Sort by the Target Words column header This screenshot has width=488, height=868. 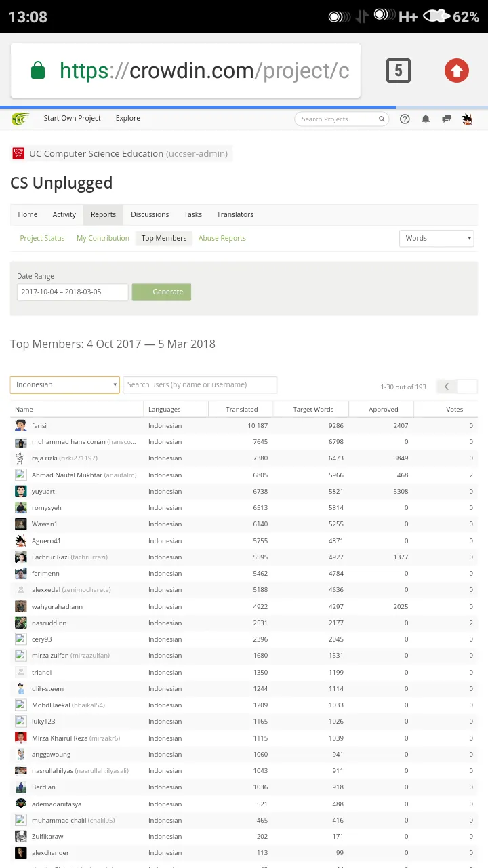coord(312,409)
